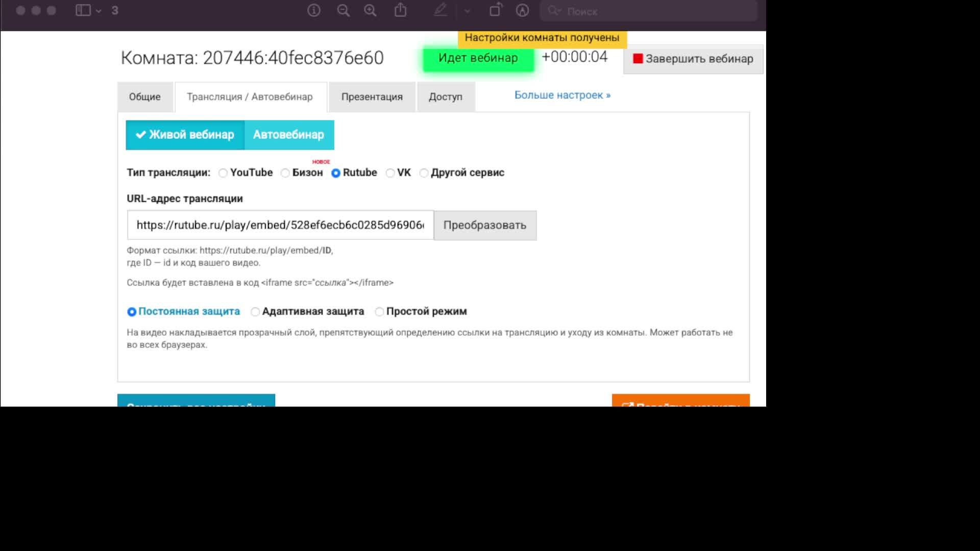Click the info inspector icon
Image resolution: width=980 pixels, height=551 pixels.
tap(313, 10)
